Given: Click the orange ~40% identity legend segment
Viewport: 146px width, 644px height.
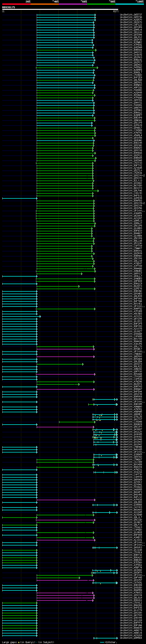Looking at the screenshot, I should (45, 4).
